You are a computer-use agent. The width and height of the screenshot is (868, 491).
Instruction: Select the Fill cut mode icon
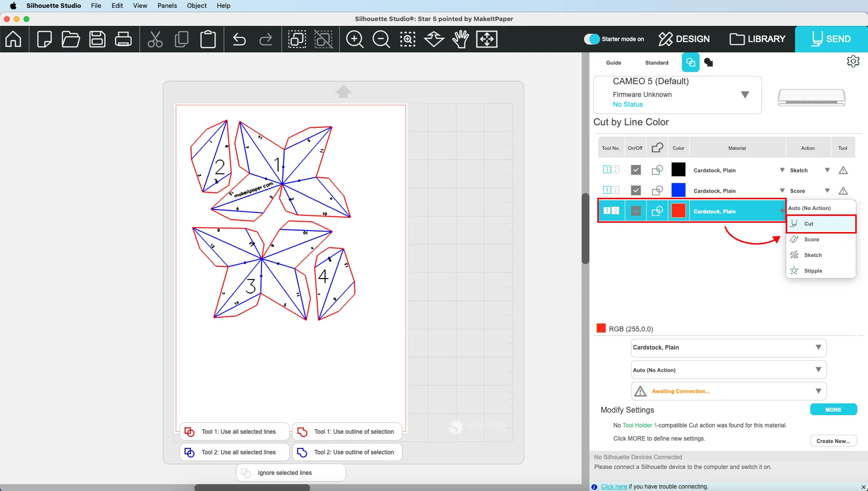[708, 62]
